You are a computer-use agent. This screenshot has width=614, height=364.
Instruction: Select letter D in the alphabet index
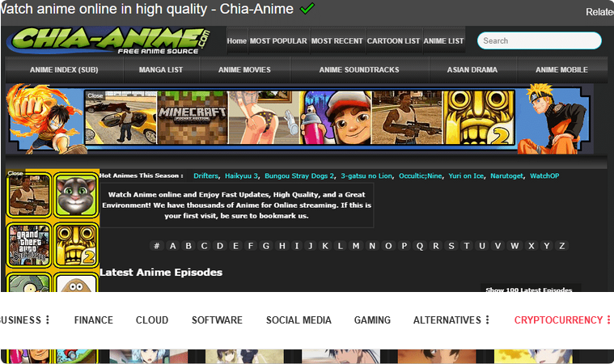tap(220, 246)
